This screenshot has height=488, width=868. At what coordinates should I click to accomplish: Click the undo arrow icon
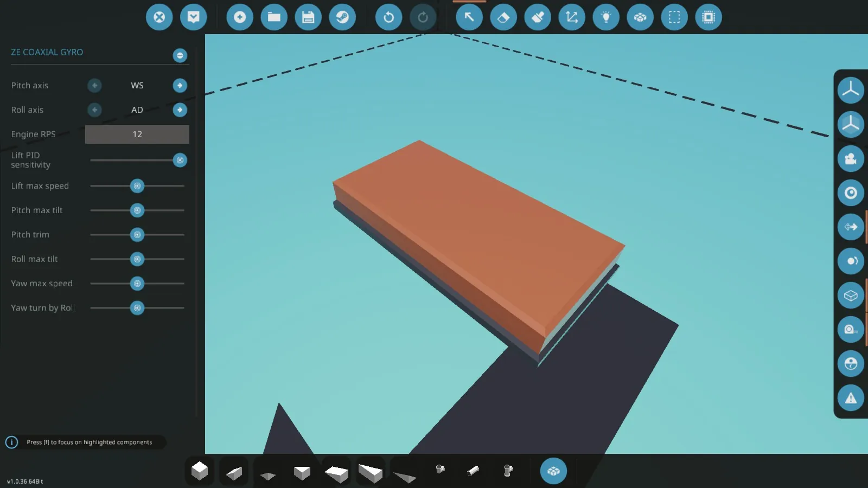(x=389, y=17)
